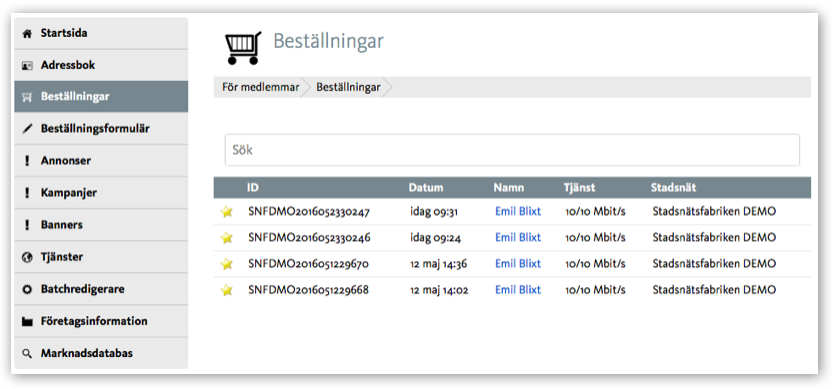Select order ID SNFDMO2016051229670

pyautogui.click(x=308, y=263)
